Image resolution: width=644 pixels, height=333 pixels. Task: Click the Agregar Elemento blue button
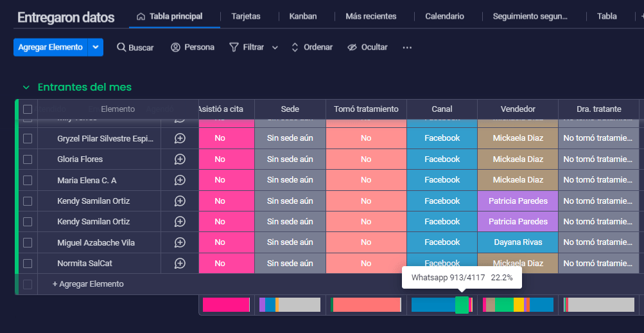coord(51,48)
